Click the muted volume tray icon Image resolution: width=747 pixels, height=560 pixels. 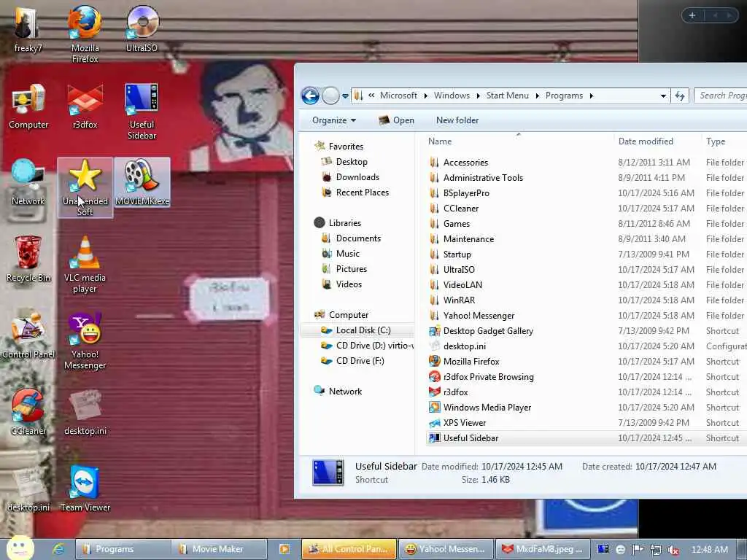point(673,550)
